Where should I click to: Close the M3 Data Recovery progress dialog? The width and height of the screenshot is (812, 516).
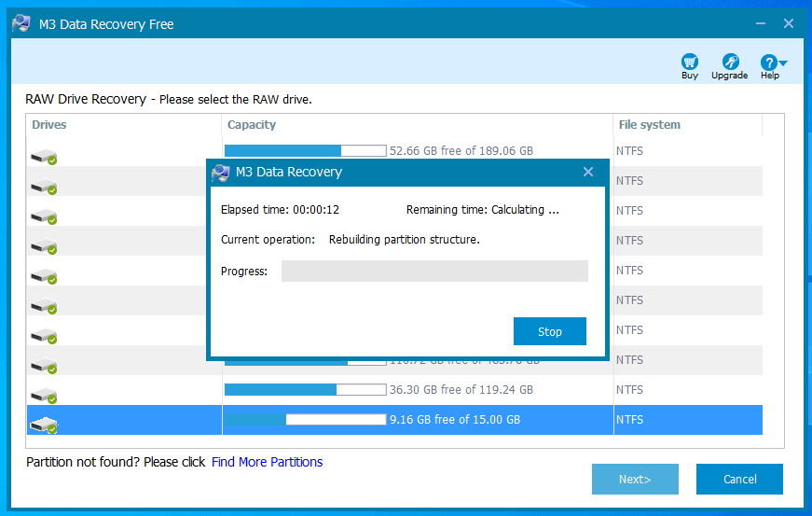point(587,172)
